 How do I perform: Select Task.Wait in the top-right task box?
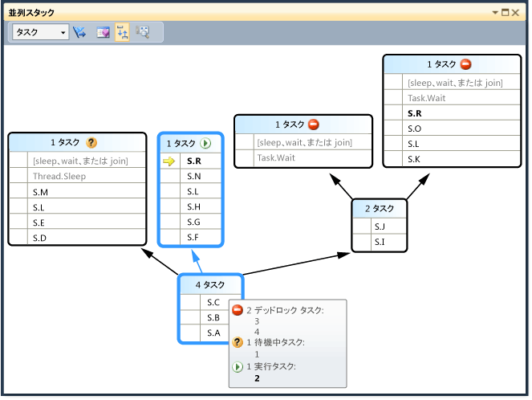(x=426, y=98)
